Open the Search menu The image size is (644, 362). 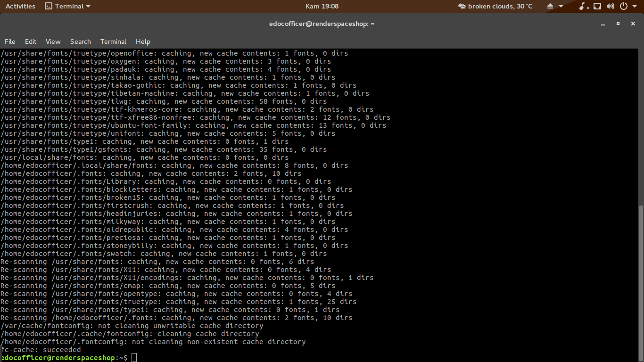(80, 41)
